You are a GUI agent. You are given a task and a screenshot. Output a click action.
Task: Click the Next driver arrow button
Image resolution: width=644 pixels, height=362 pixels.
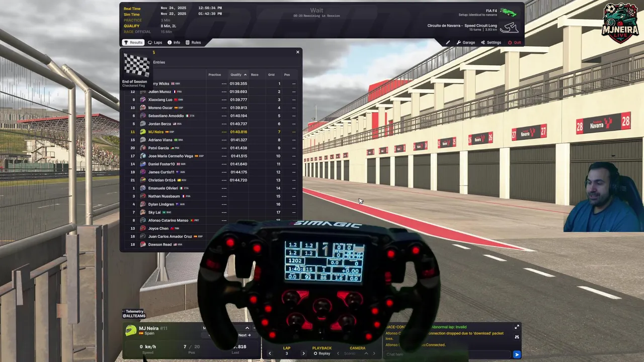click(x=245, y=335)
